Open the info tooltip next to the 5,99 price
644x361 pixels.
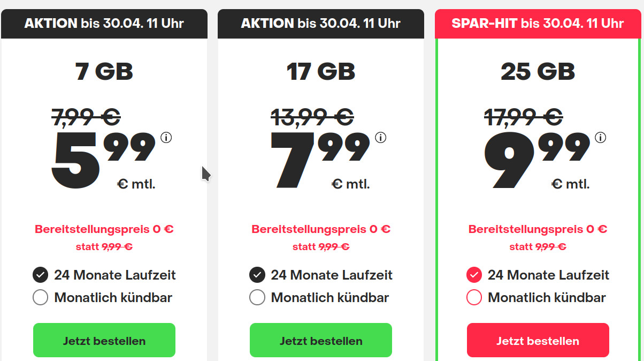click(x=166, y=138)
